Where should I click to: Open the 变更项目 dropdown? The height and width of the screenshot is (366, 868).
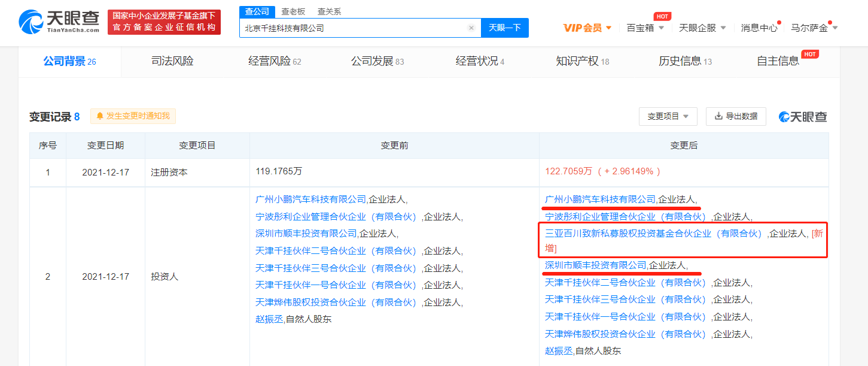[668, 116]
